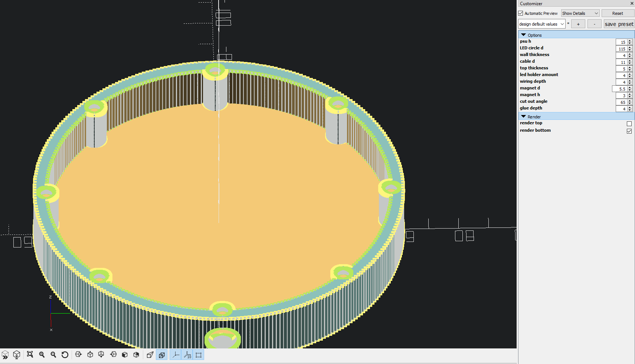635x364 pixels.
Task: Select the Perspective projection icon
Action: click(150, 355)
